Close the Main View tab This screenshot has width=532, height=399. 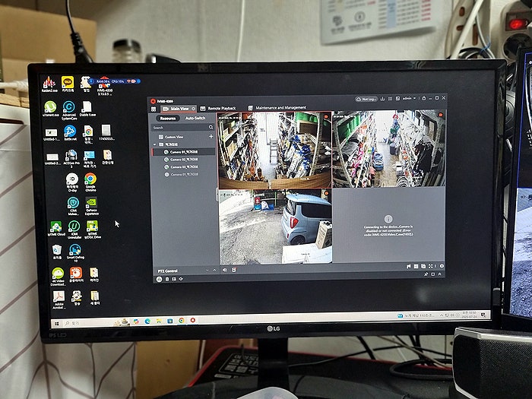pyautogui.click(x=193, y=109)
